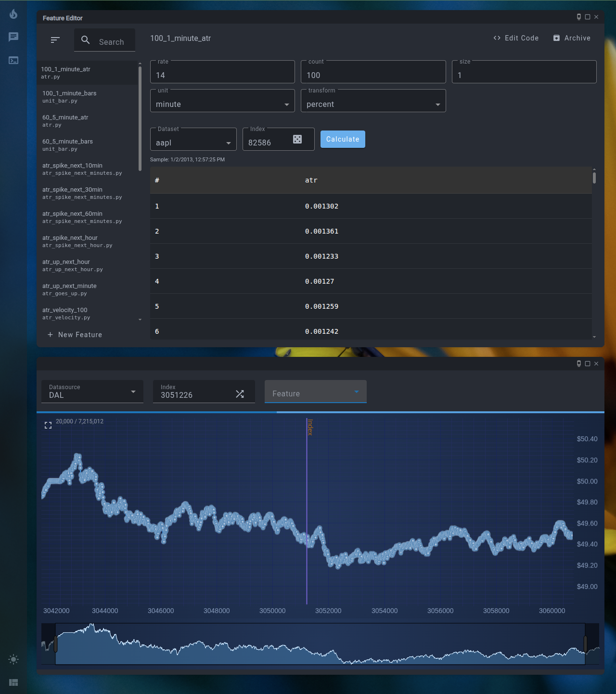Select the atr_spike_next_10min feature
616x694 pixels.
pos(87,169)
